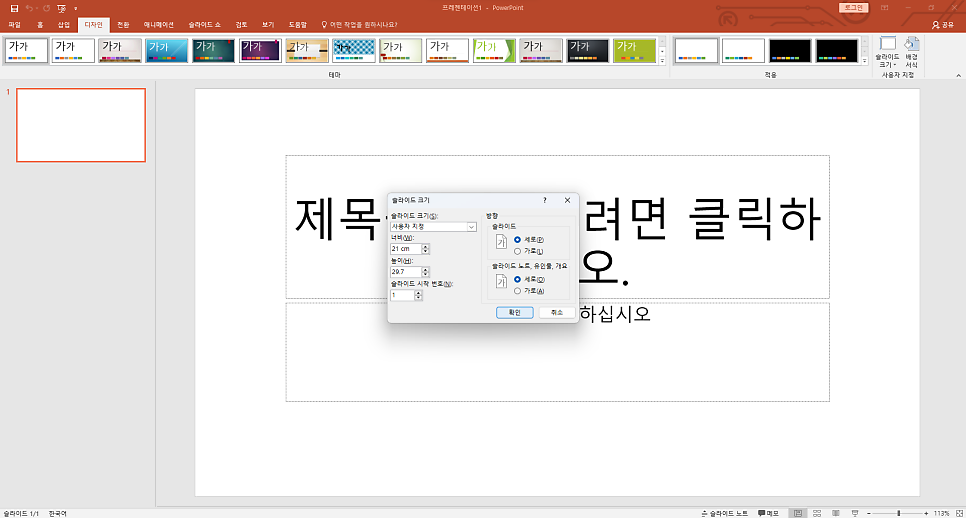This screenshot has width=966, height=518.
Task: Apply the blue diamond pattern theme
Action: click(354, 51)
